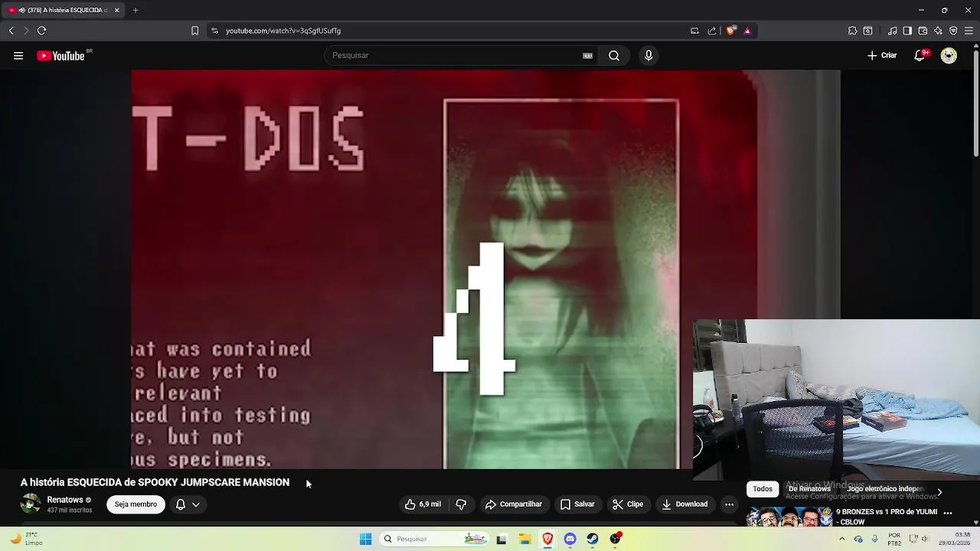Open options for 9 BRONZES video
Image resolution: width=980 pixels, height=551 pixels.
948,513
